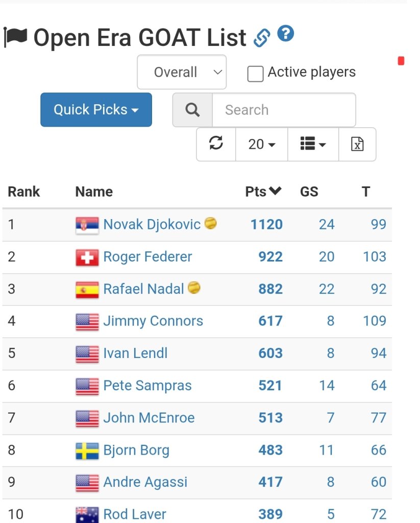Enable the Active players checkbox
420x523 pixels.
point(255,74)
